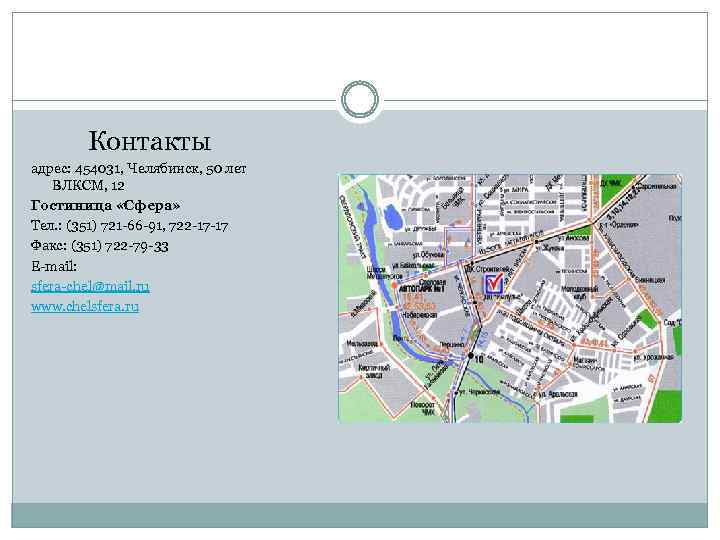This screenshot has height=540, width=720.
Task: Click the E-mail: label
Action: pyautogui.click(x=54, y=266)
